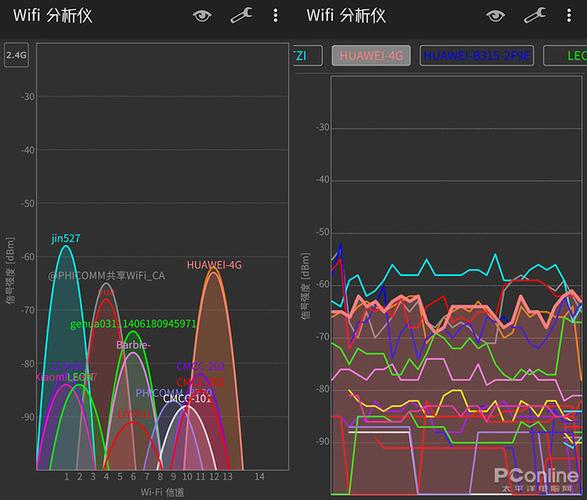Tap the eye view icon in left screen
The width and height of the screenshot is (587, 500).
tap(202, 16)
